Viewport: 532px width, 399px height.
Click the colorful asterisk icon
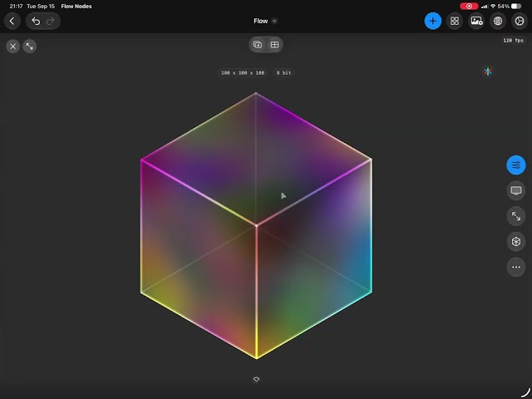click(488, 71)
